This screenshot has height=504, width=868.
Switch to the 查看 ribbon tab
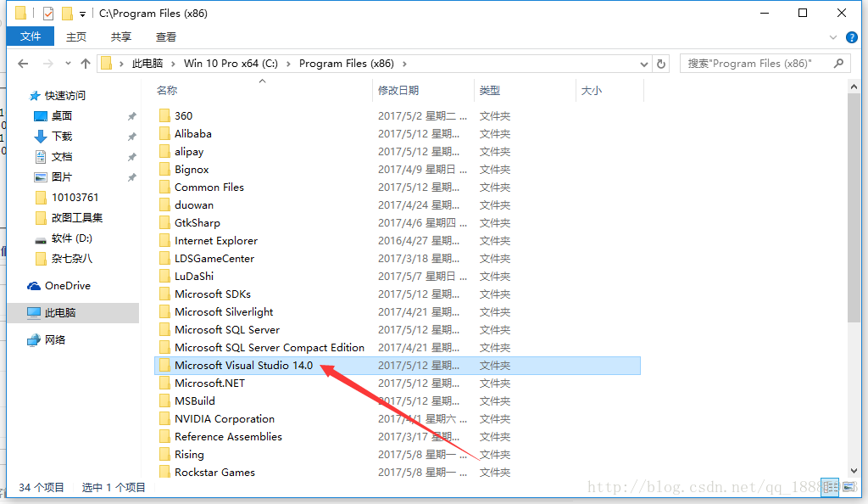(166, 37)
